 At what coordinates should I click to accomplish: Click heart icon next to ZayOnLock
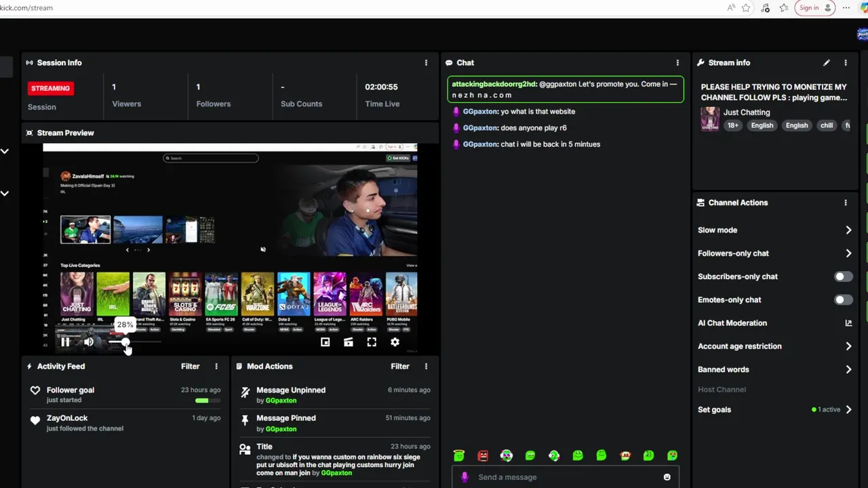(x=35, y=421)
